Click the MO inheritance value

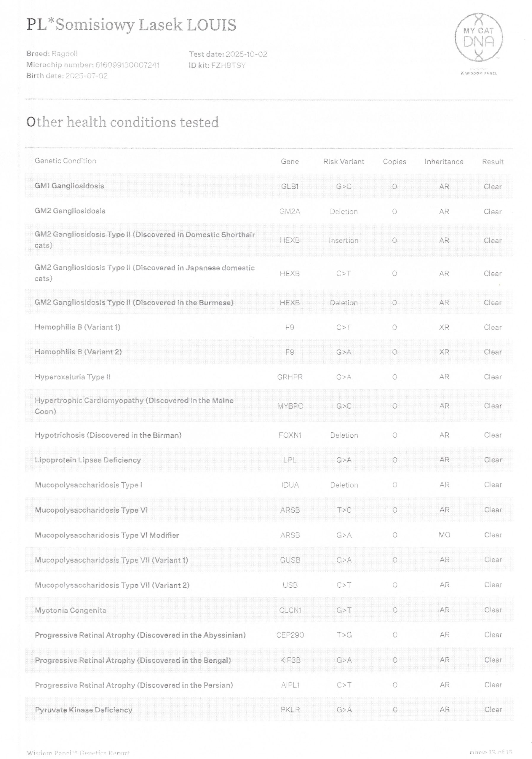444,535
